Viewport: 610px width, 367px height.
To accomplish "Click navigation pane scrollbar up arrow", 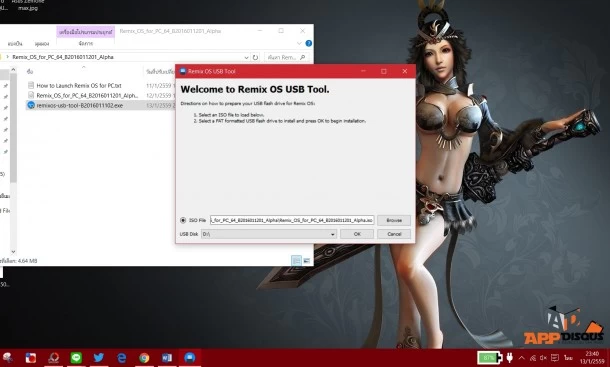I will [x=13, y=69].
